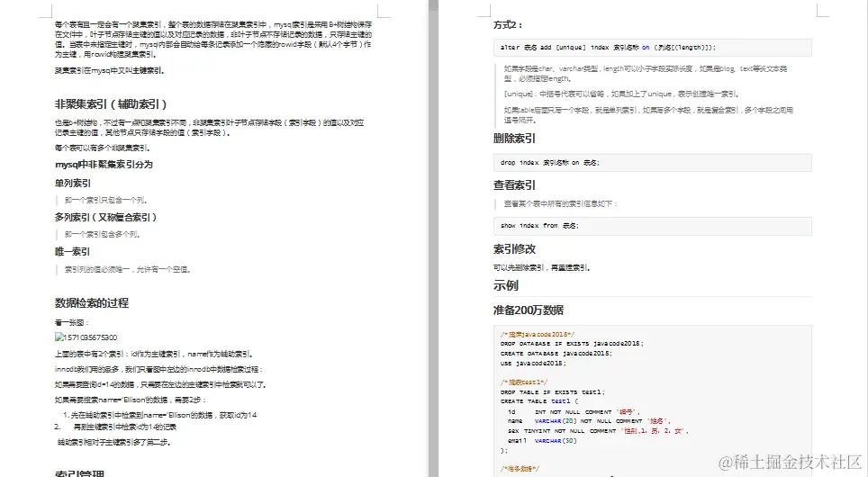
Task: Click the heading "数据检索的过程"
Action: coord(91,302)
